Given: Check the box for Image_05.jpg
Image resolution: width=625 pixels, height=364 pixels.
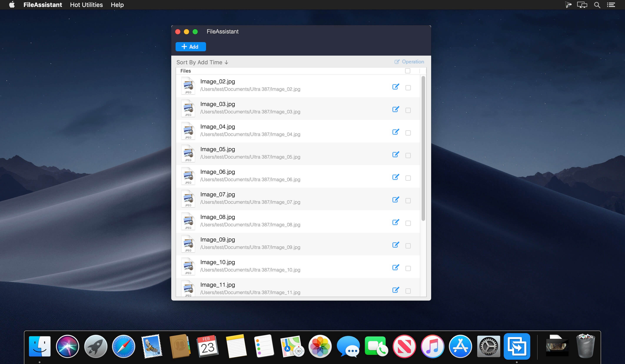Looking at the screenshot, I should [408, 155].
